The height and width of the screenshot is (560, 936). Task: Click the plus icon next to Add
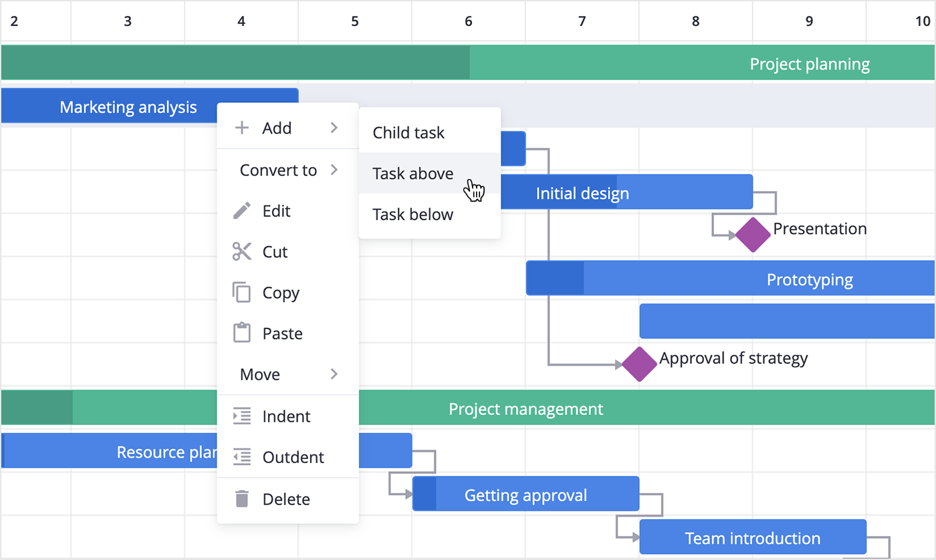click(242, 128)
